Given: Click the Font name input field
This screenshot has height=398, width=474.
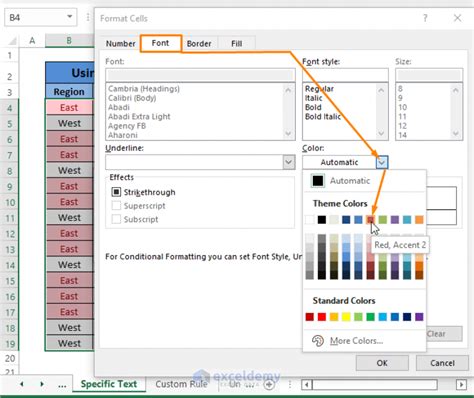Looking at the screenshot, I should coord(200,75).
